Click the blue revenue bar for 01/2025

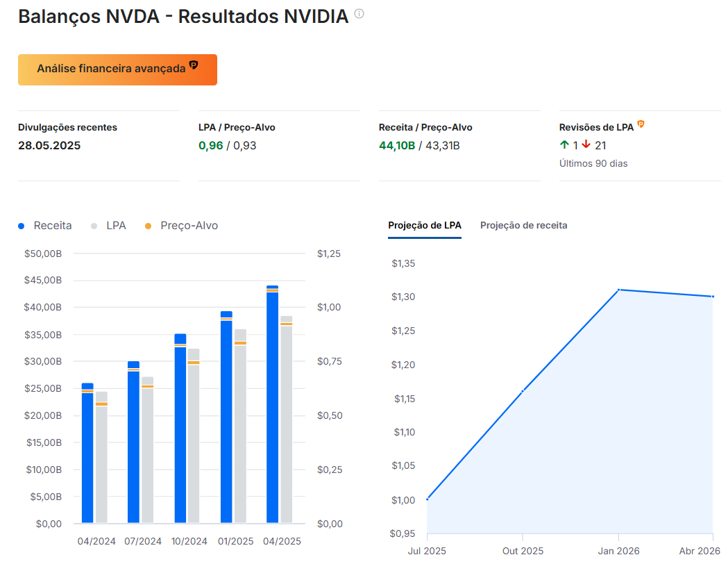pos(226,417)
